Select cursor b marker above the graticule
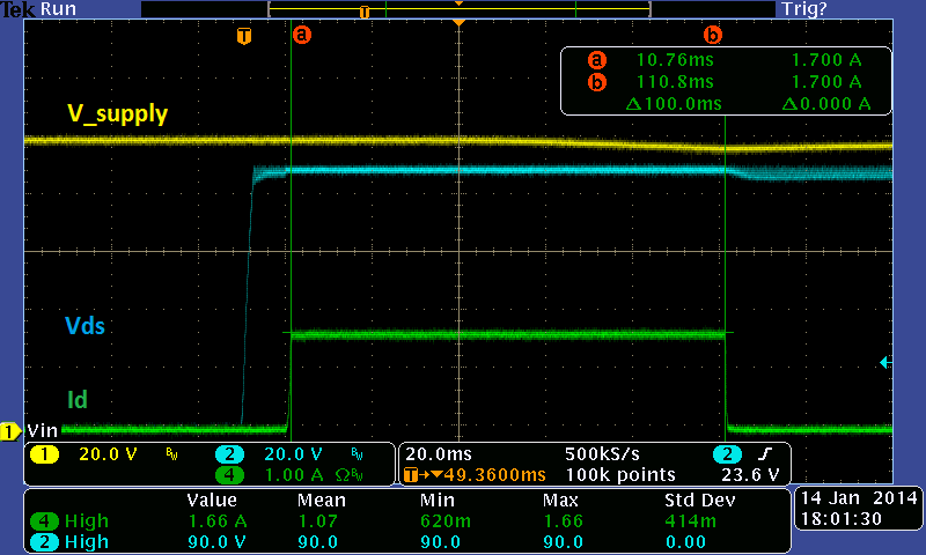 [x=712, y=35]
